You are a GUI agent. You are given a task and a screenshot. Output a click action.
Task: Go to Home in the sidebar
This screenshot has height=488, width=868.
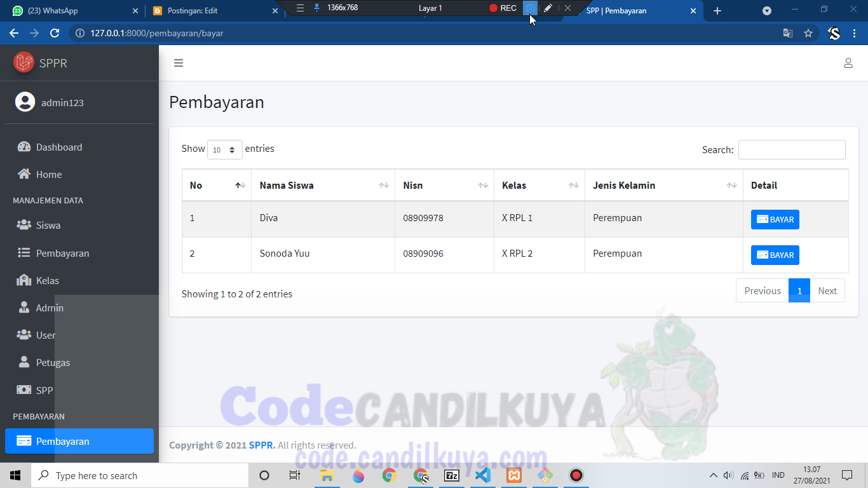tap(79, 174)
